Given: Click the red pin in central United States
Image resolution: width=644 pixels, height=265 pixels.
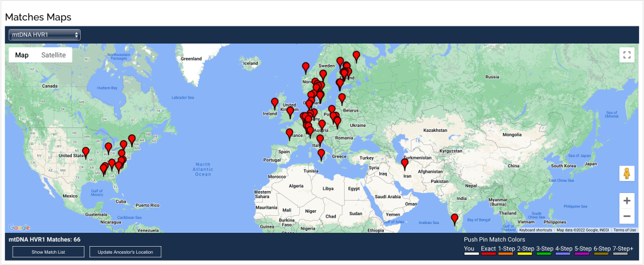Looking at the screenshot, I should (86, 152).
